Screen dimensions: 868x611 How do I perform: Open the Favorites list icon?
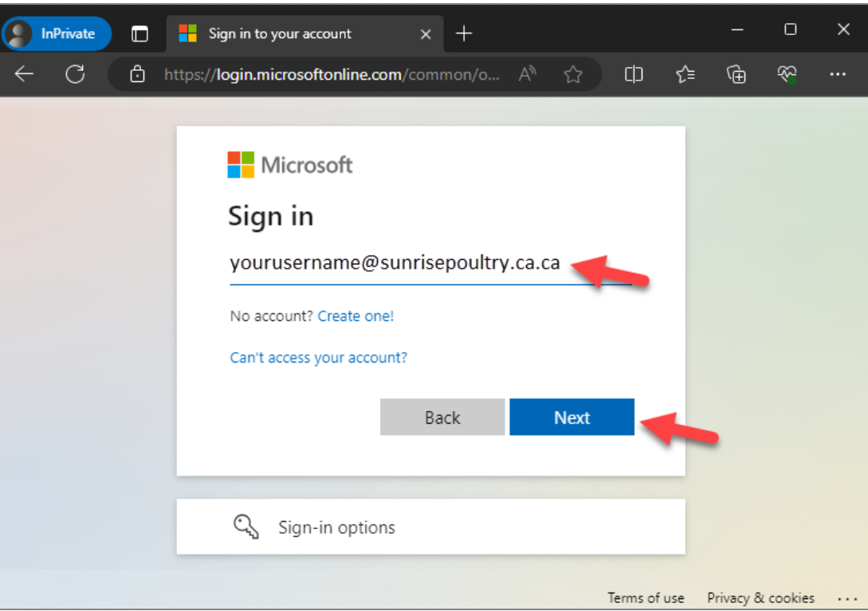pyautogui.click(x=685, y=74)
